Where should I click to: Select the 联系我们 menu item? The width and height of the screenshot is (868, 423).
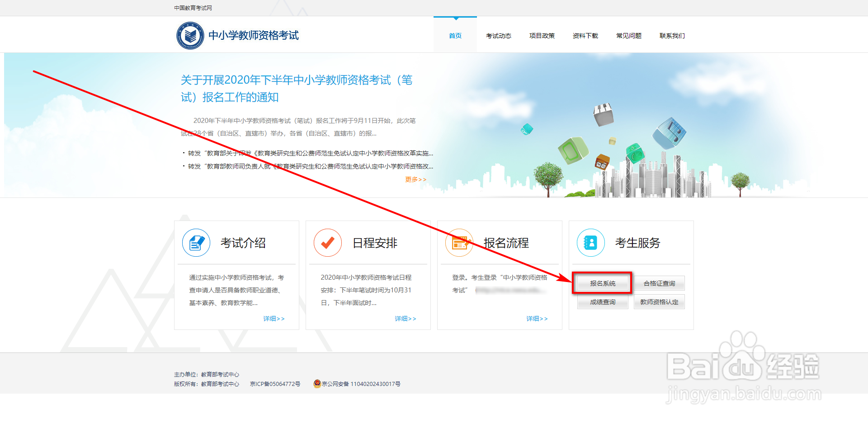672,36
